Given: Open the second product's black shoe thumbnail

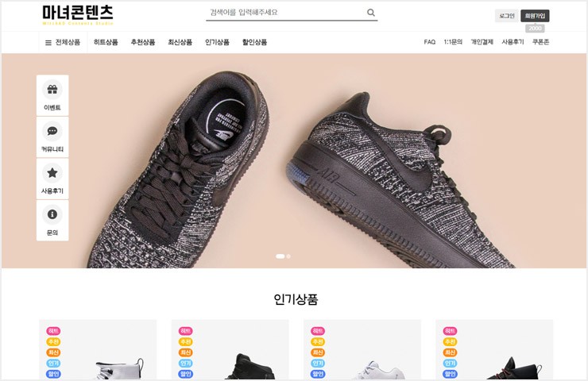Looking at the screenshot, I should tap(250, 366).
